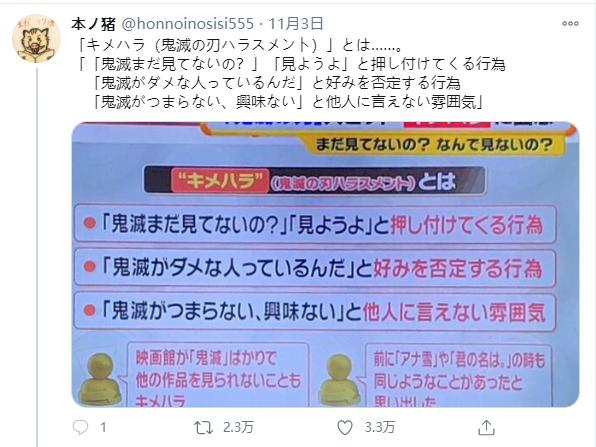Retweet using the retweet arrows icon
The width and height of the screenshot is (596, 447).
[203, 428]
